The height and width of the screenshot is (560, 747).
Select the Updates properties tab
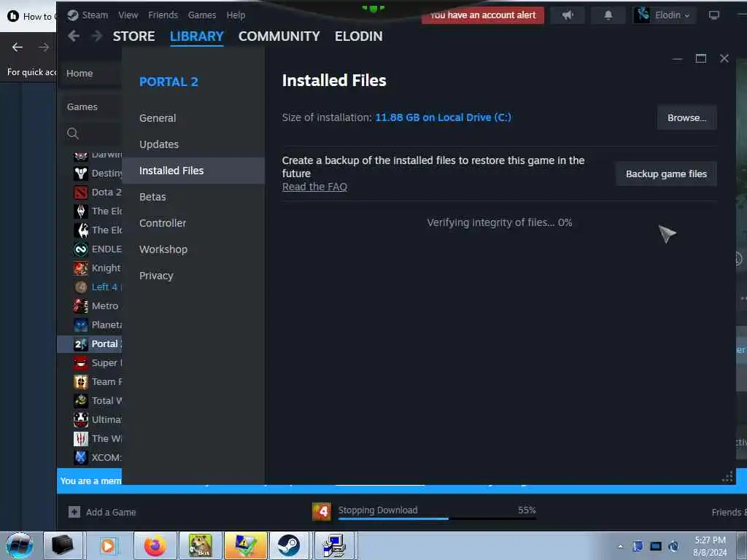pyautogui.click(x=159, y=144)
